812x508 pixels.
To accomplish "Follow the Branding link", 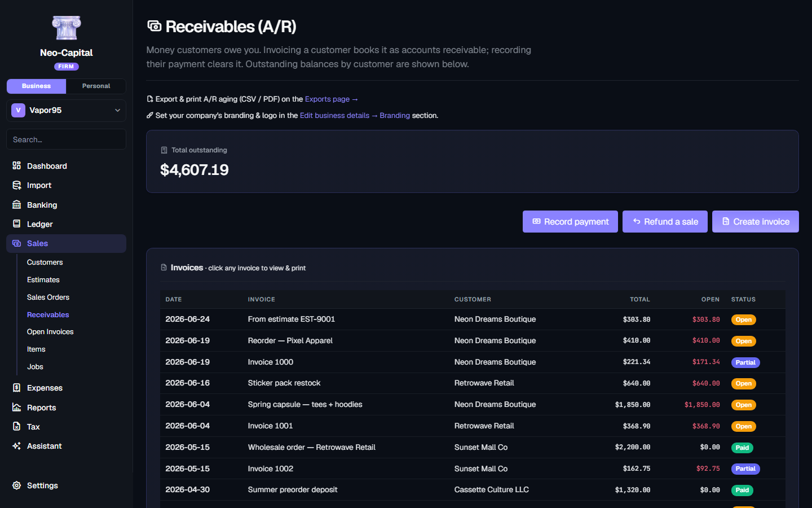I will coord(395,115).
